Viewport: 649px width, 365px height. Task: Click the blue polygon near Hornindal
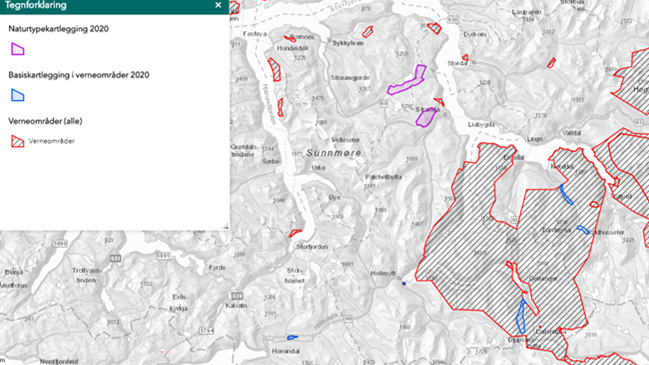[292, 338]
